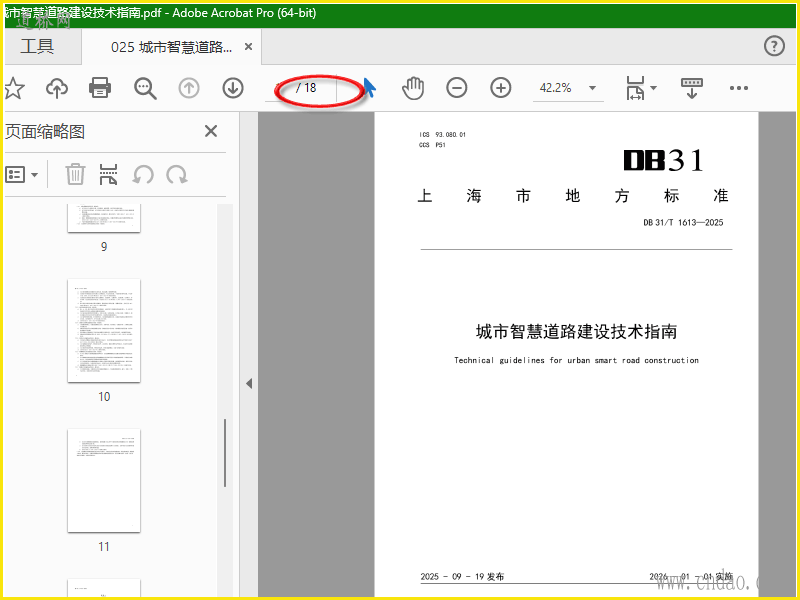
Task: Click the bookmark star icon
Action: click(14, 88)
